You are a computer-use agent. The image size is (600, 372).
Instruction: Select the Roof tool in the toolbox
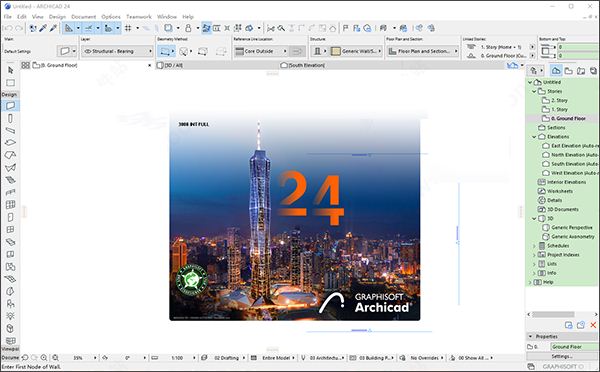(10, 155)
